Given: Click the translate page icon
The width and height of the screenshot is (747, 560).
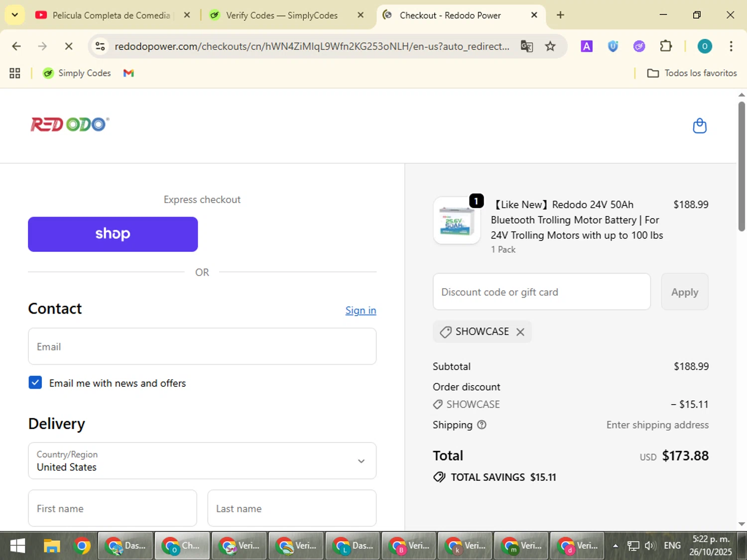Looking at the screenshot, I should [526, 46].
